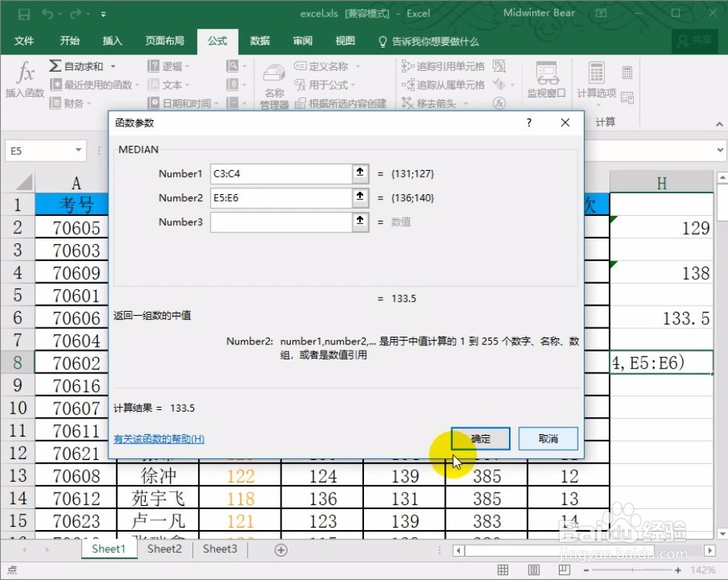Open the Use in Formula dropdown
Image resolution: width=728 pixels, height=580 pixels.
pos(325,85)
